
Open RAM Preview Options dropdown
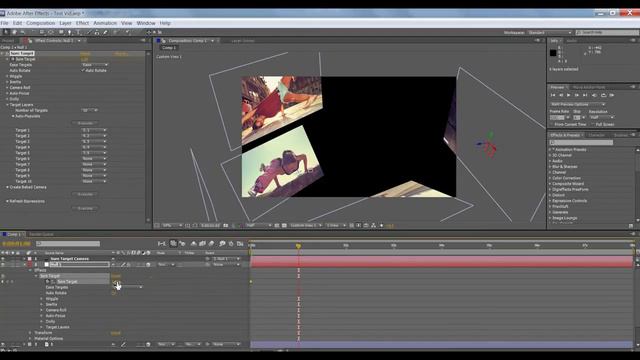tap(578, 104)
